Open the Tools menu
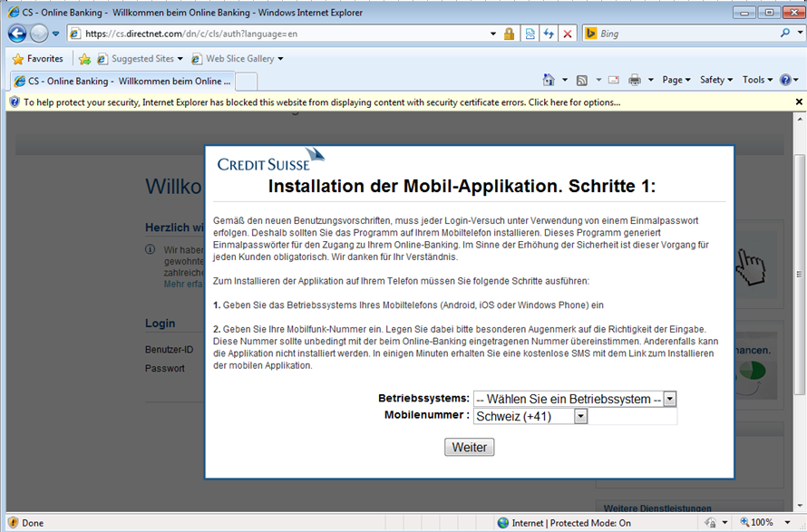Viewport: 807px width, 532px height. pos(757,80)
